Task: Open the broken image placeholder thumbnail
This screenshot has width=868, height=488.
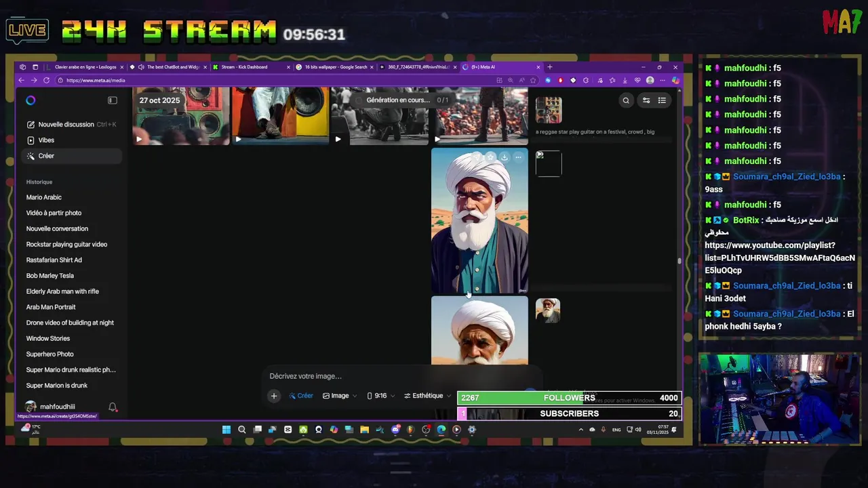Action: (x=549, y=163)
